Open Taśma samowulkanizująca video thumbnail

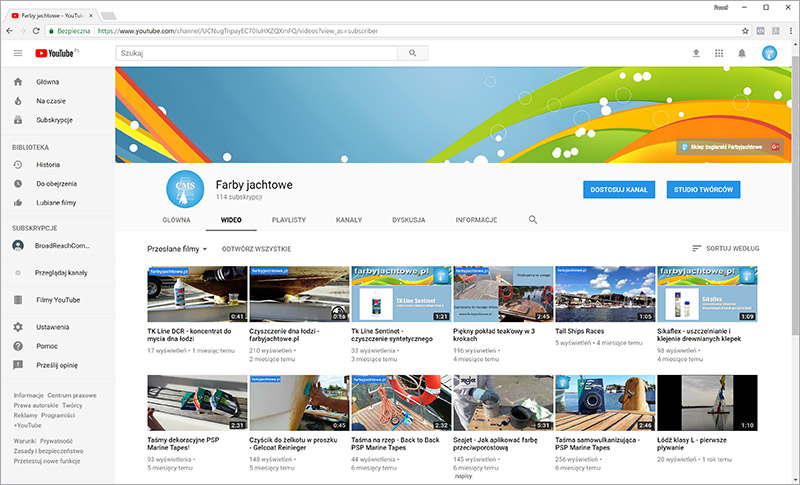click(605, 403)
